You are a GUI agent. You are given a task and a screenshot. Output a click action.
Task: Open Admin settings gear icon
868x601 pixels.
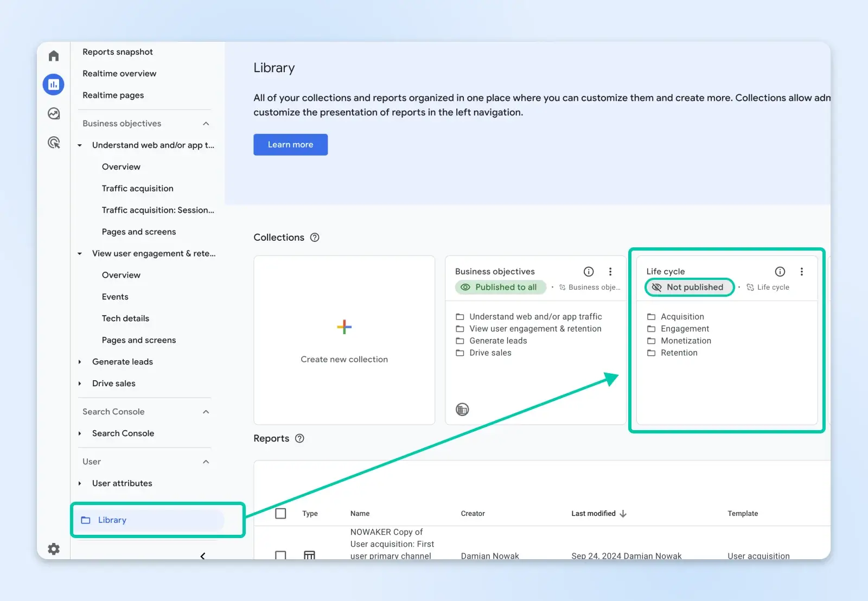pyautogui.click(x=54, y=549)
